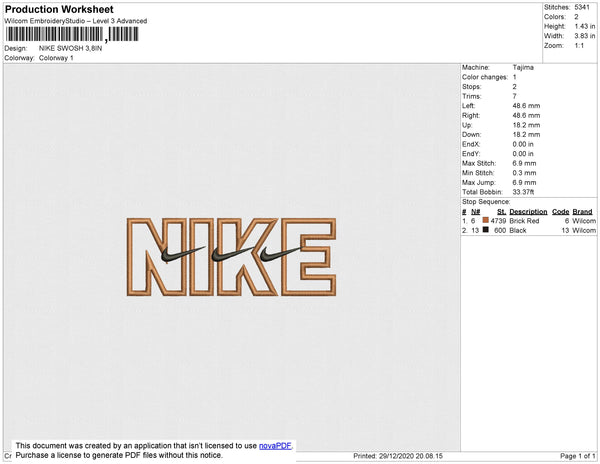Screen dimensions: 600x464
Task: Open the novaPDF hyperlink
Action: [x=275, y=446]
